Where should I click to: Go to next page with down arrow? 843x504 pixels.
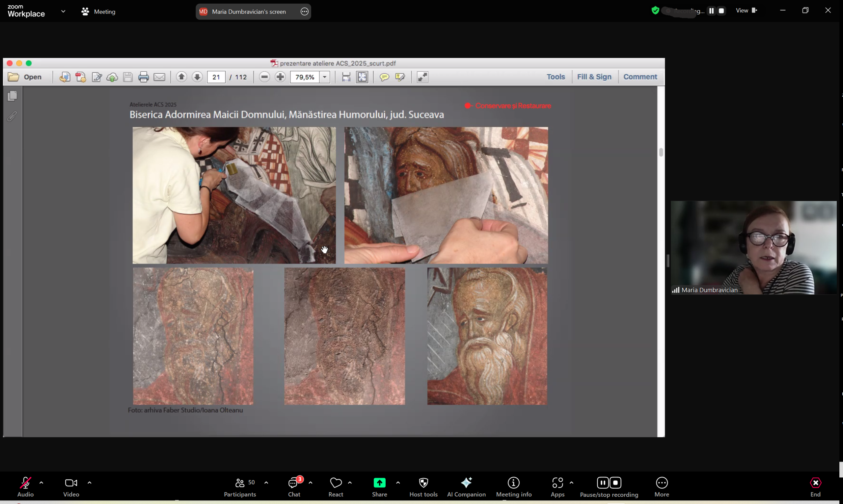197,77
